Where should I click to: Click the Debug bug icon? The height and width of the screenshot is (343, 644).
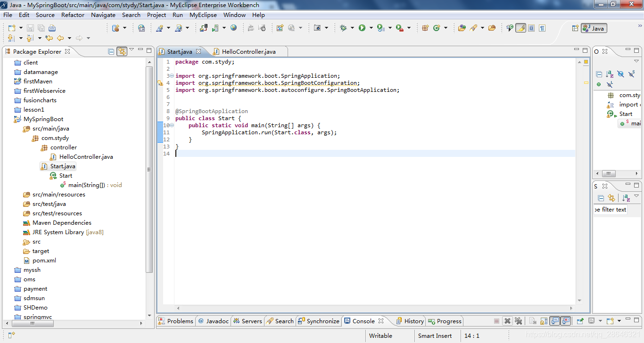point(343,28)
